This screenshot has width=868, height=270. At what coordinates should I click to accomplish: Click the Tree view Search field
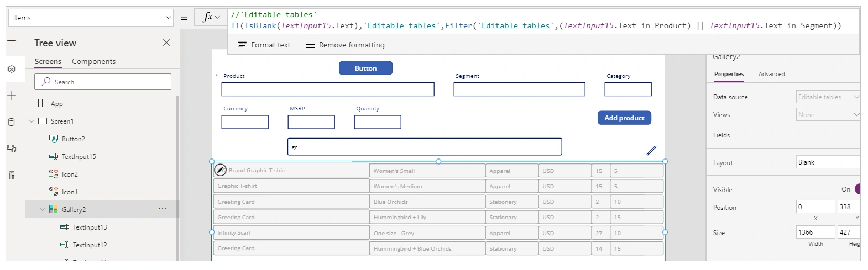click(x=103, y=82)
